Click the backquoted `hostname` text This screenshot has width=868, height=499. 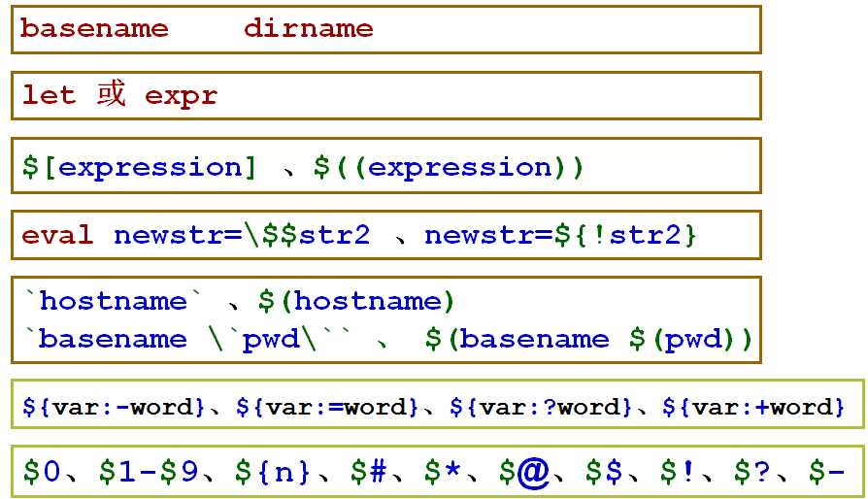pyautogui.click(x=114, y=301)
